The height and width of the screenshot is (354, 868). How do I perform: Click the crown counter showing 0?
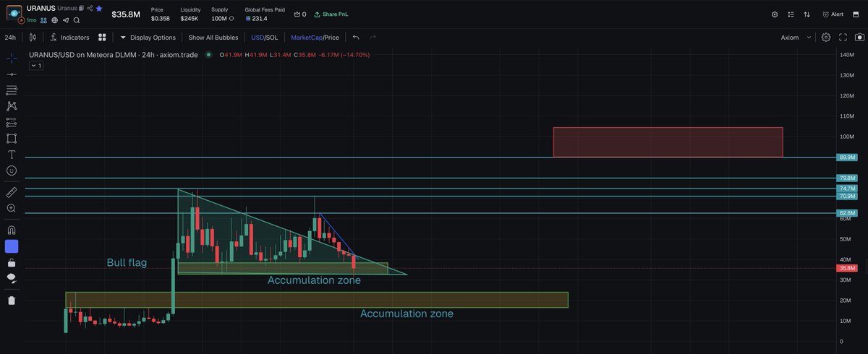pos(300,14)
